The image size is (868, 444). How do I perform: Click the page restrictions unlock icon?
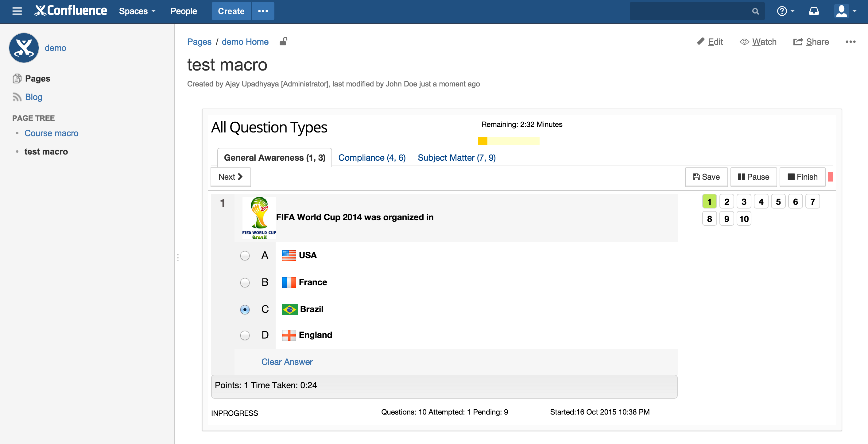[x=283, y=41]
